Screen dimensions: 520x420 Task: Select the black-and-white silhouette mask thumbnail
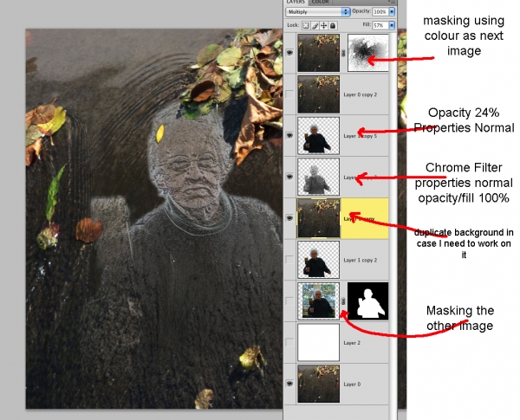click(367, 301)
